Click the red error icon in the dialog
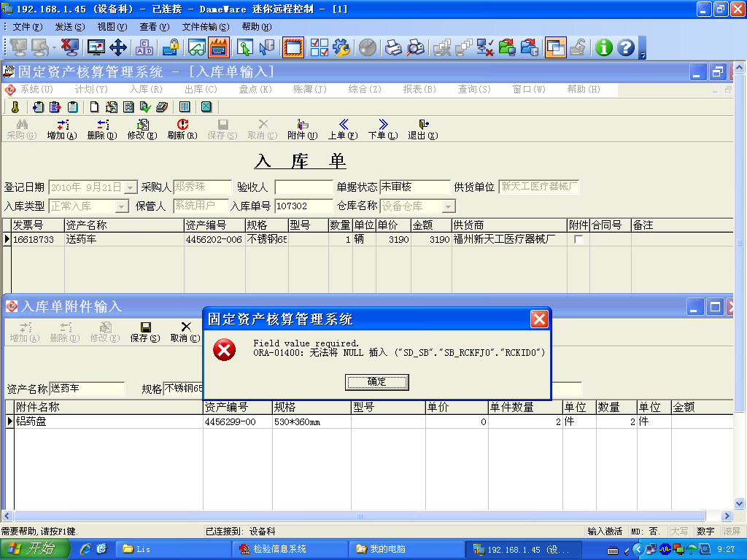This screenshot has width=747, height=560. 224,350
